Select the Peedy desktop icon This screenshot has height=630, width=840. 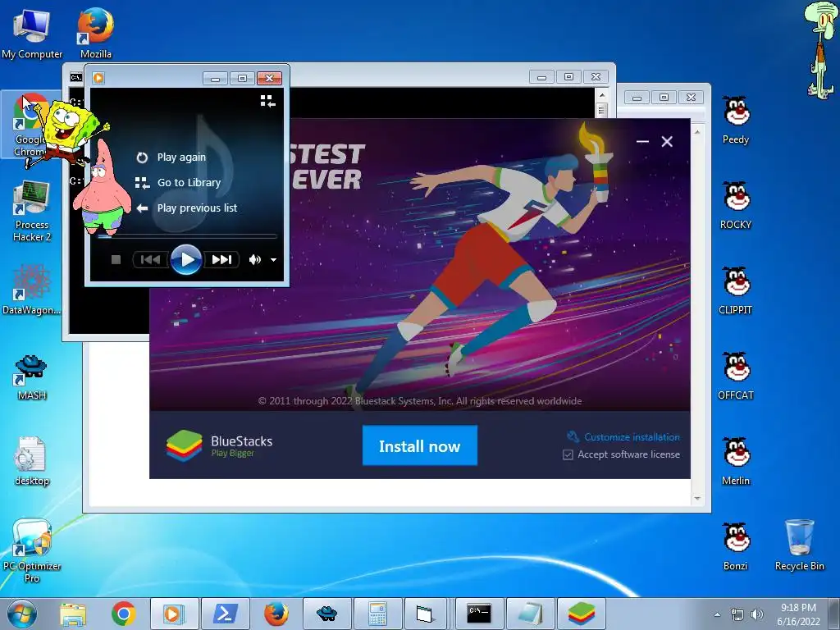[736, 120]
